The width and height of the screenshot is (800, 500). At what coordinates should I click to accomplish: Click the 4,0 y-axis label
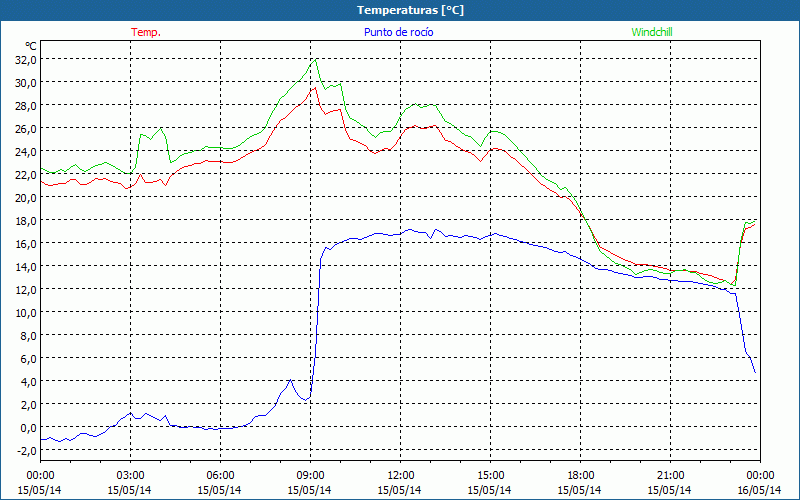tap(29, 382)
